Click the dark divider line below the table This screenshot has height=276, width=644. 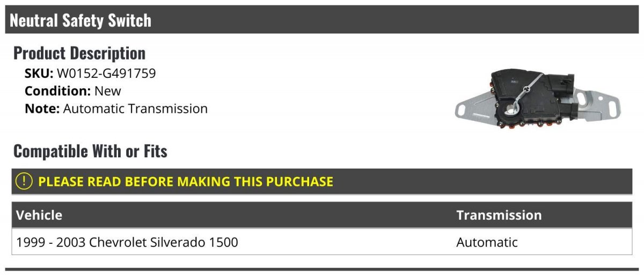click(322, 270)
